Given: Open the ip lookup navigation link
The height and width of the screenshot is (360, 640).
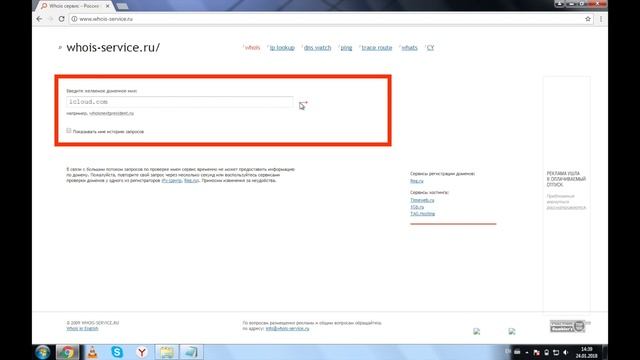Looking at the screenshot, I should 282,48.
